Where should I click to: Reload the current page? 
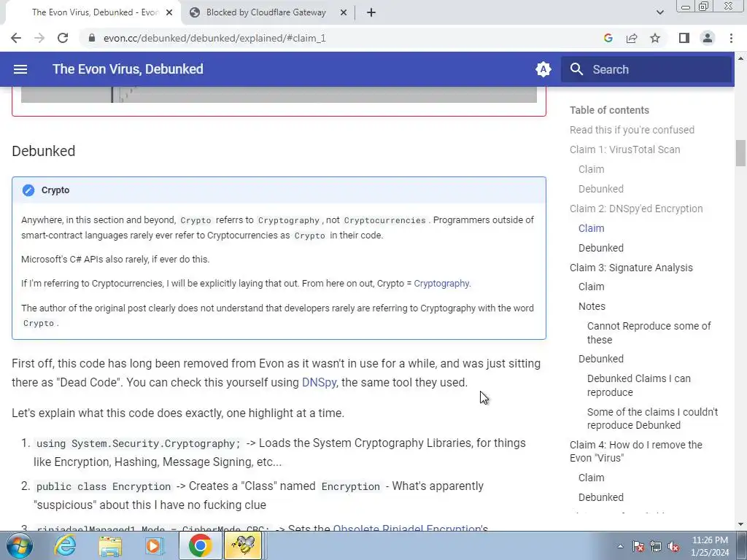point(63,38)
